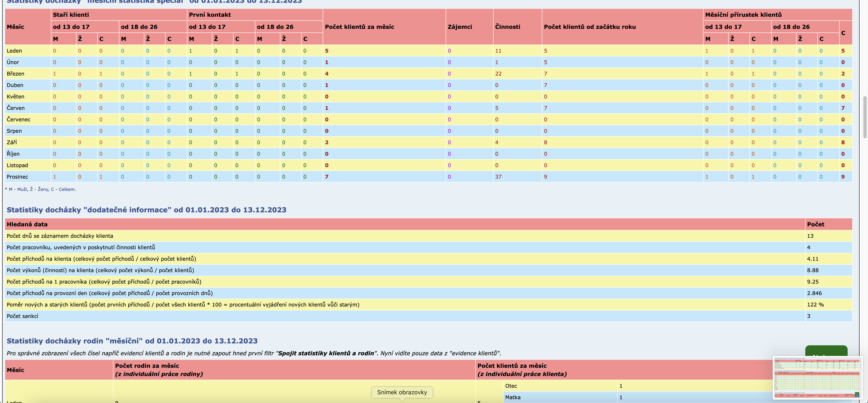Select the Březen row label
The image size is (868, 403).
(x=15, y=74)
